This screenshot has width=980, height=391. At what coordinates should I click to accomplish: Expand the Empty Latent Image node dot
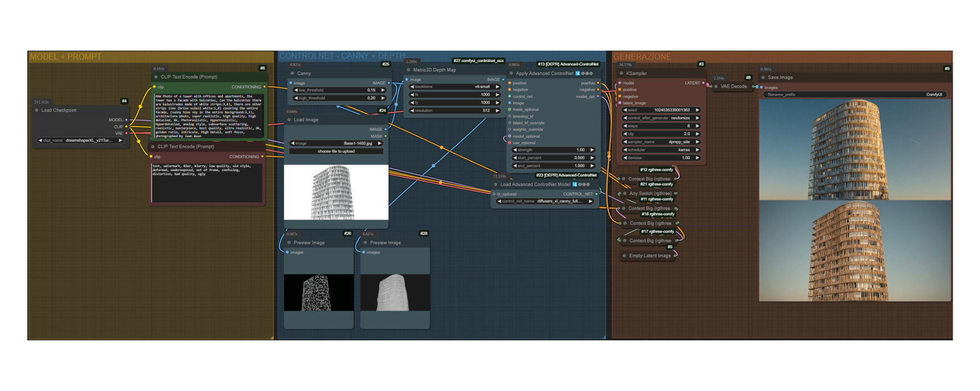coord(624,256)
